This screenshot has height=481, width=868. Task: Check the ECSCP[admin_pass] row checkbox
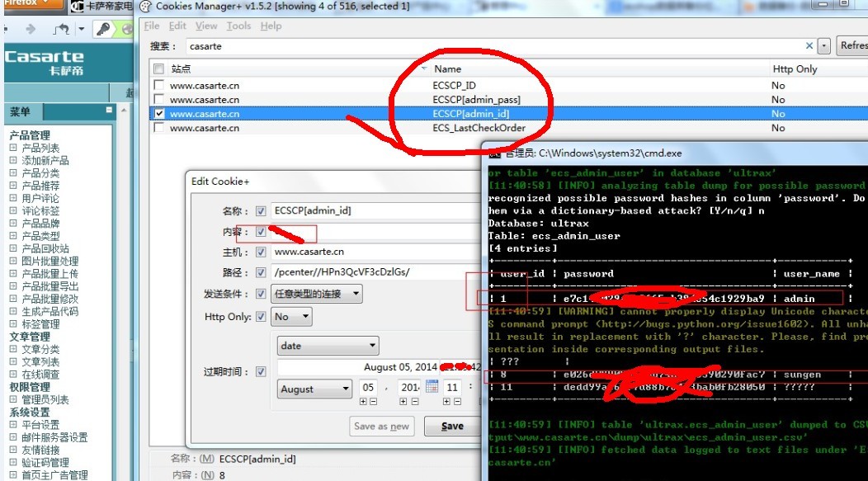(159, 99)
